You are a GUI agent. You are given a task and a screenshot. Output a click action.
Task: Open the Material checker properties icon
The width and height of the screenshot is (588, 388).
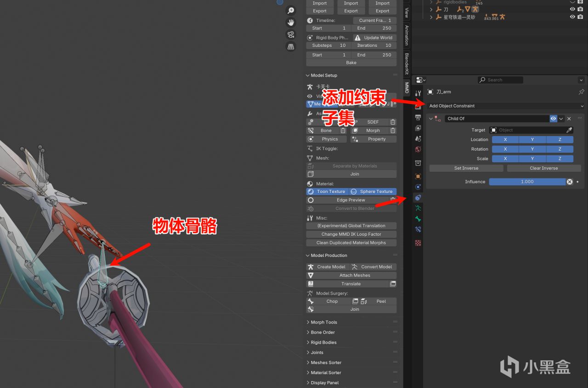pyautogui.click(x=418, y=243)
